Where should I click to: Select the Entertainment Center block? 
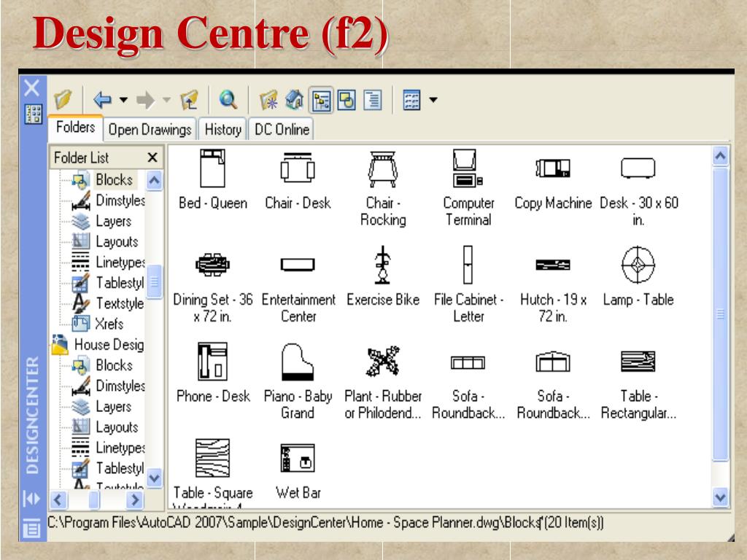[x=298, y=289]
